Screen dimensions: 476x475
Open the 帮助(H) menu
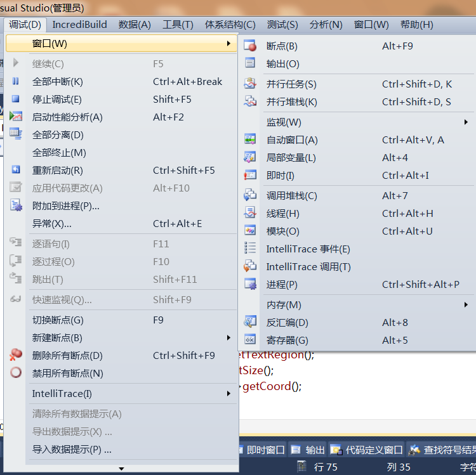click(416, 25)
